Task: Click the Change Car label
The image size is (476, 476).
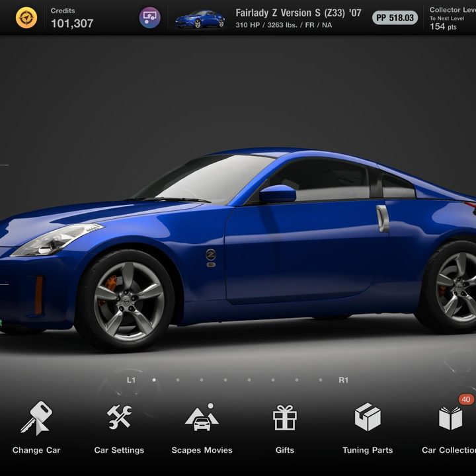Action: coord(36,450)
